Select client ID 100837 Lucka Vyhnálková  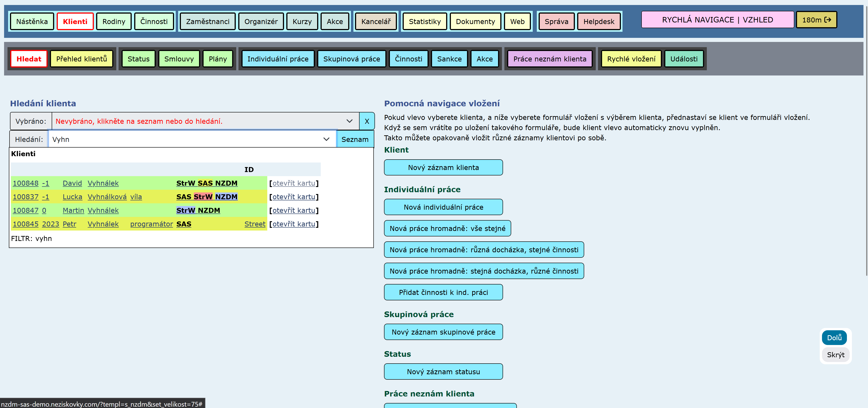pos(26,197)
